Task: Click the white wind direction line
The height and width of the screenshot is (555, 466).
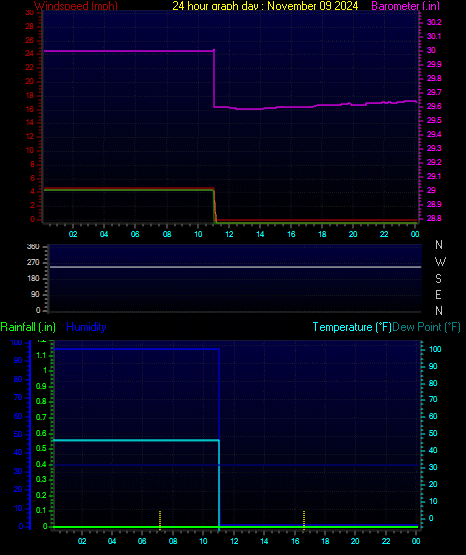Action: (235, 267)
